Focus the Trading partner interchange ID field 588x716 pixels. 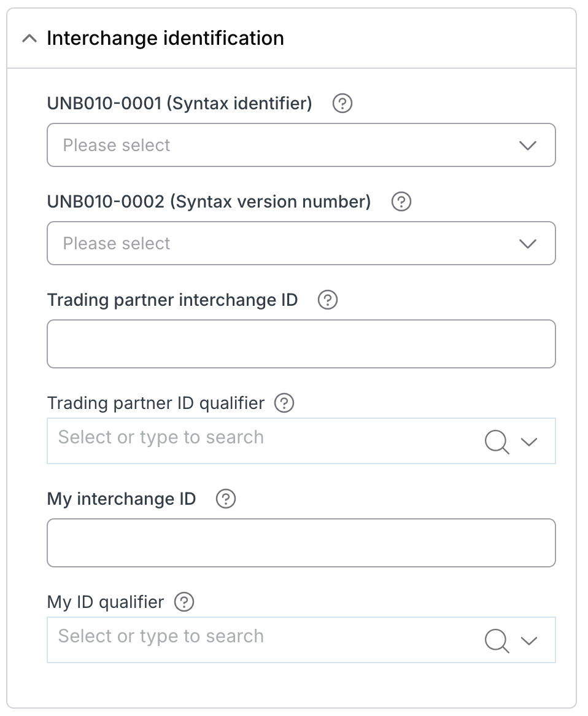(301, 344)
